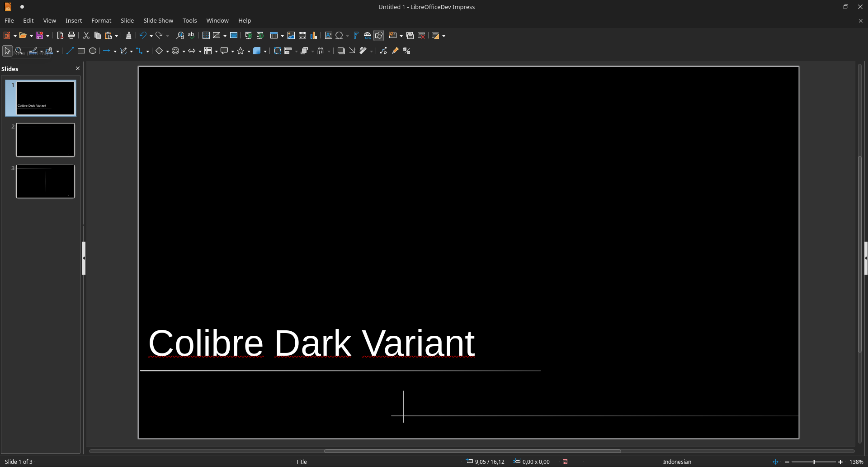
Task: Open the File menu
Action: (9, 21)
